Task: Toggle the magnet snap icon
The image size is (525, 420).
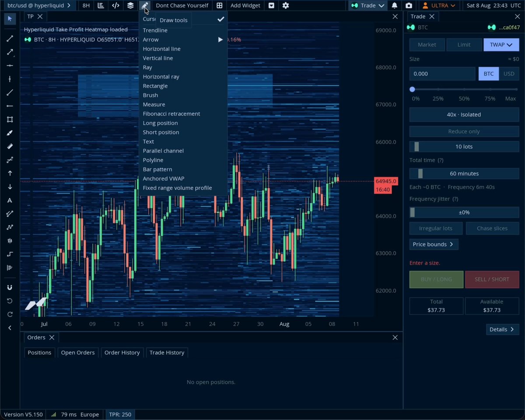Action: coord(10,287)
